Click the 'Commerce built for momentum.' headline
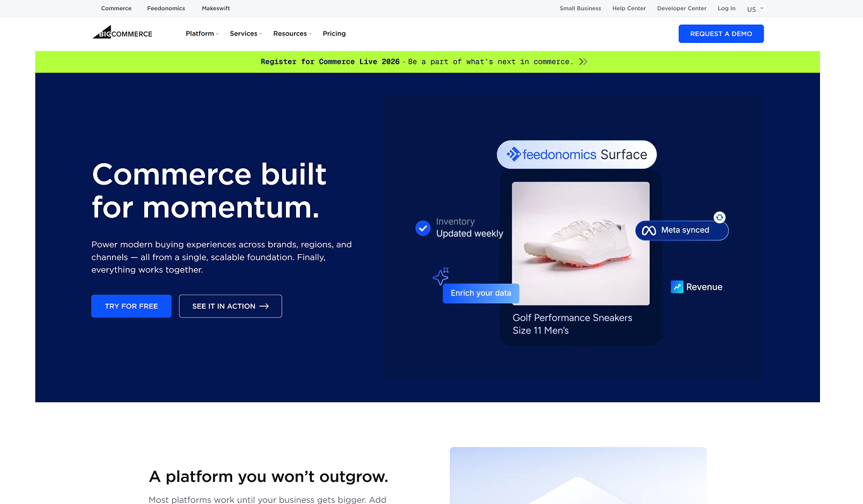This screenshot has height=504, width=863. pyautogui.click(x=209, y=190)
